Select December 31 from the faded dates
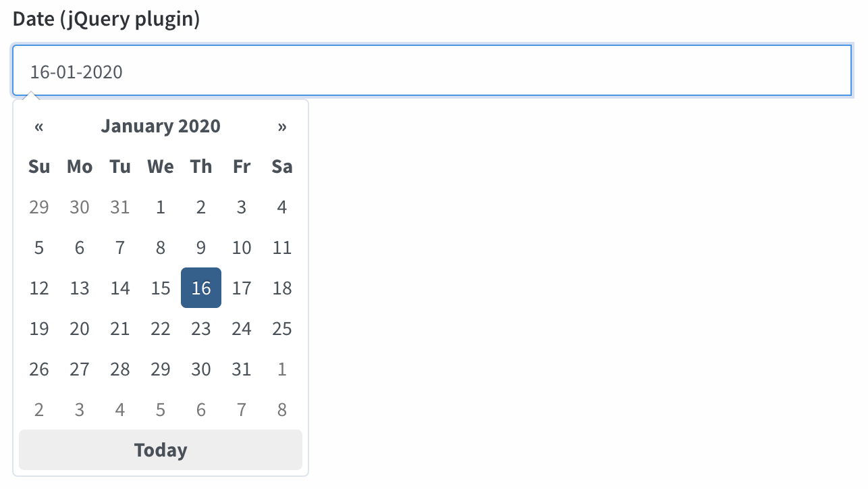The height and width of the screenshot is (489, 868). tap(119, 207)
